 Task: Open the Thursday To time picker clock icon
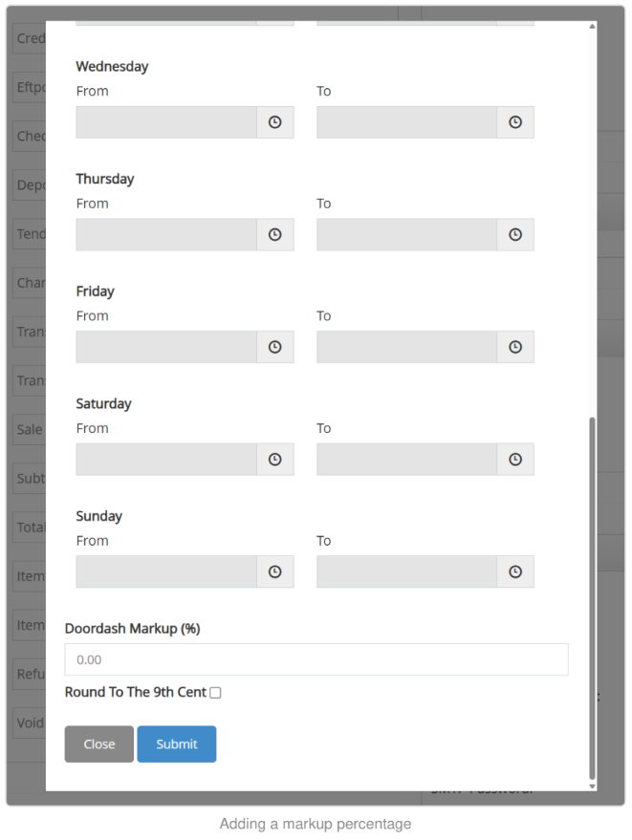515,235
